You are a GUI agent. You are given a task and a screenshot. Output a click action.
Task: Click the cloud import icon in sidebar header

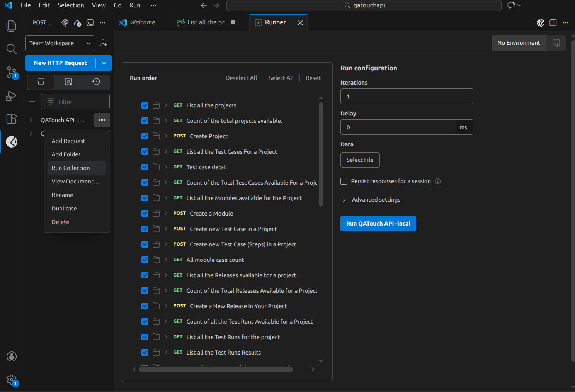77,23
